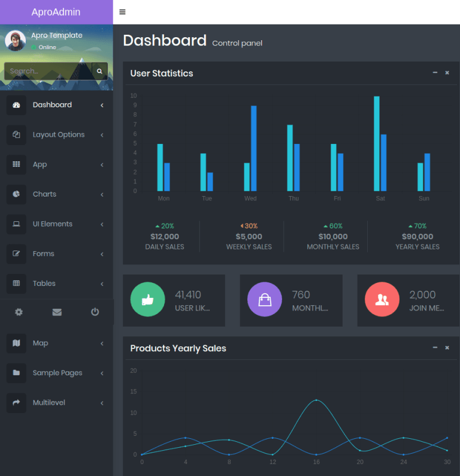Screen dimensions: 460x476
Task: Close the User Statistics panel
Action: 447,73
